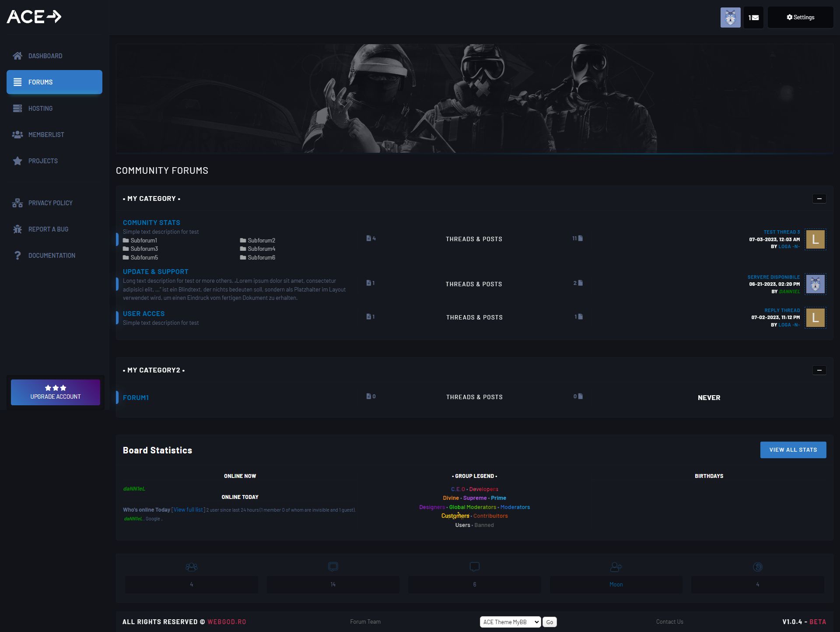Click View full list link
The width and height of the screenshot is (840, 632).
(x=188, y=510)
